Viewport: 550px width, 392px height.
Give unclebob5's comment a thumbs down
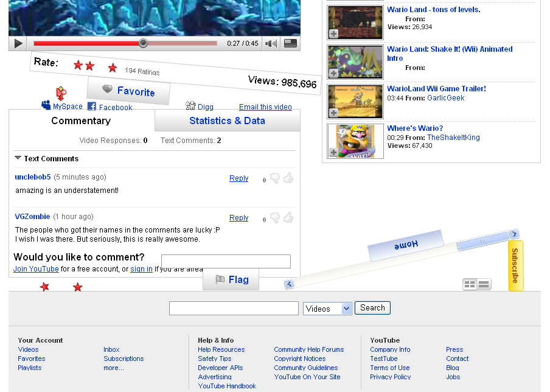[x=275, y=178]
